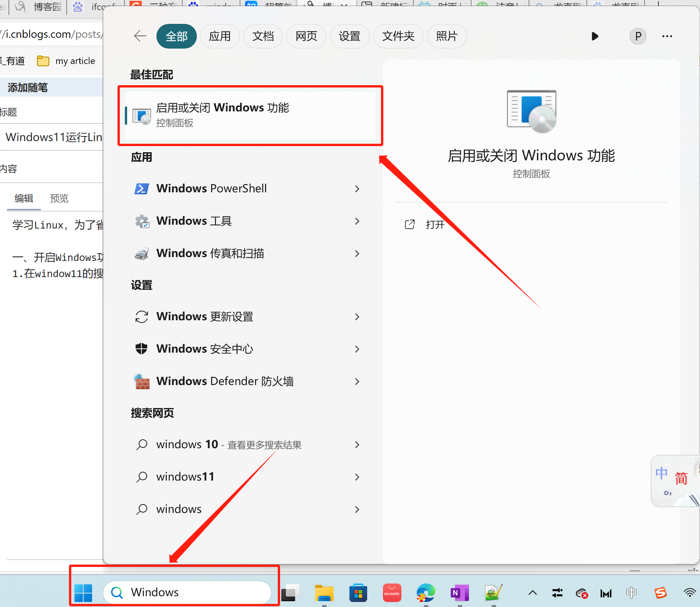Expand the windows suggestion chevron
This screenshot has width=700, height=607.
[357, 509]
